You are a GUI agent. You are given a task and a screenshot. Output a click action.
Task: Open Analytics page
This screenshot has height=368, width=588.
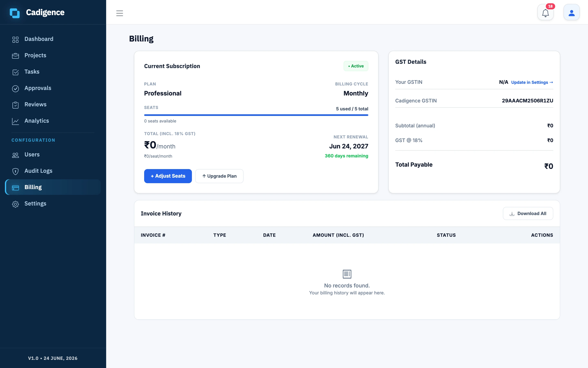pyautogui.click(x=53, y=121)
